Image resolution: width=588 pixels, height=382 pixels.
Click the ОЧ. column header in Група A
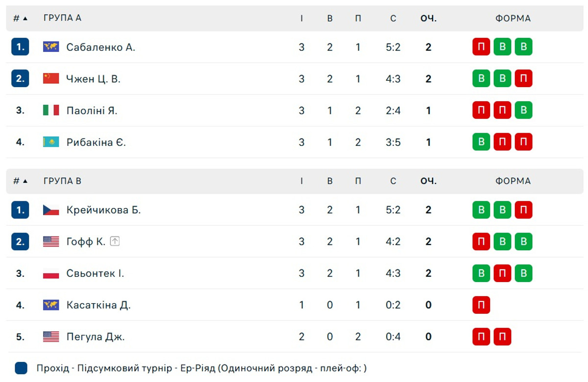(428, 18)
